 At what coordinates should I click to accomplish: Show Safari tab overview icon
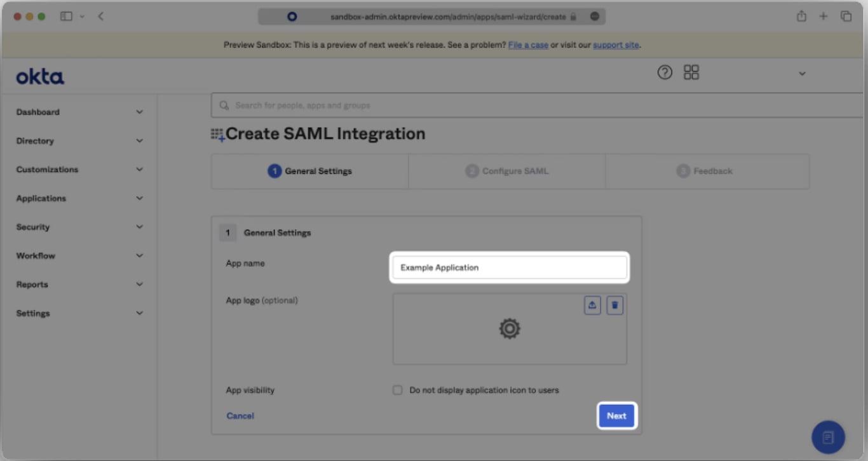(846, 17)
